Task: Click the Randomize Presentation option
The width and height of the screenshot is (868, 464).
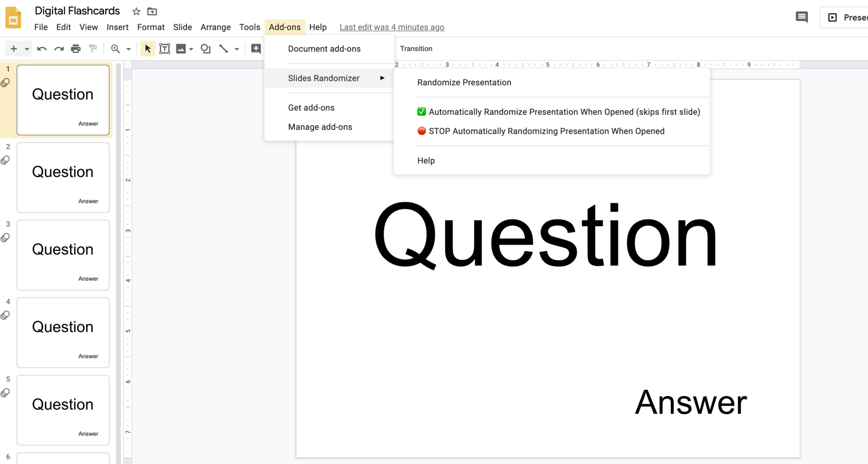Action: [x=465, y=82]
